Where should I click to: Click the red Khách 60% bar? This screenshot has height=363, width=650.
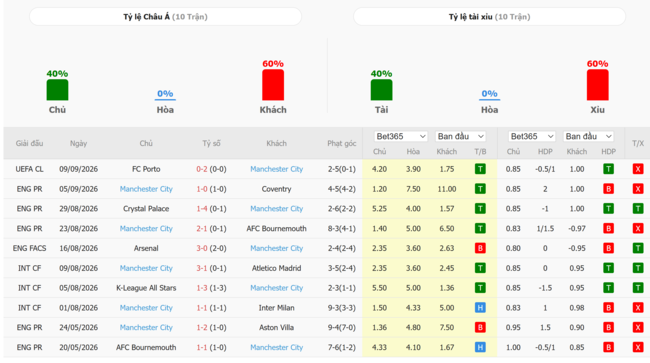[273, 85]
